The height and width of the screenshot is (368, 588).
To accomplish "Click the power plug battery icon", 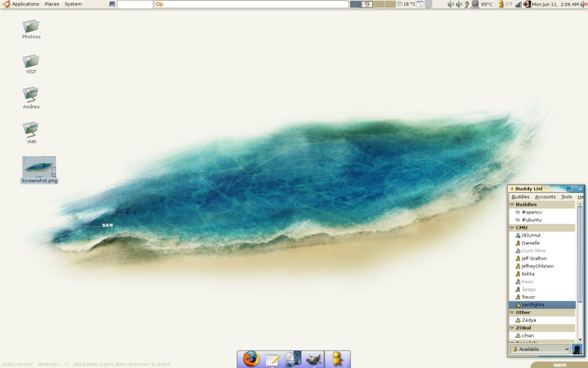I will (467, 4).
